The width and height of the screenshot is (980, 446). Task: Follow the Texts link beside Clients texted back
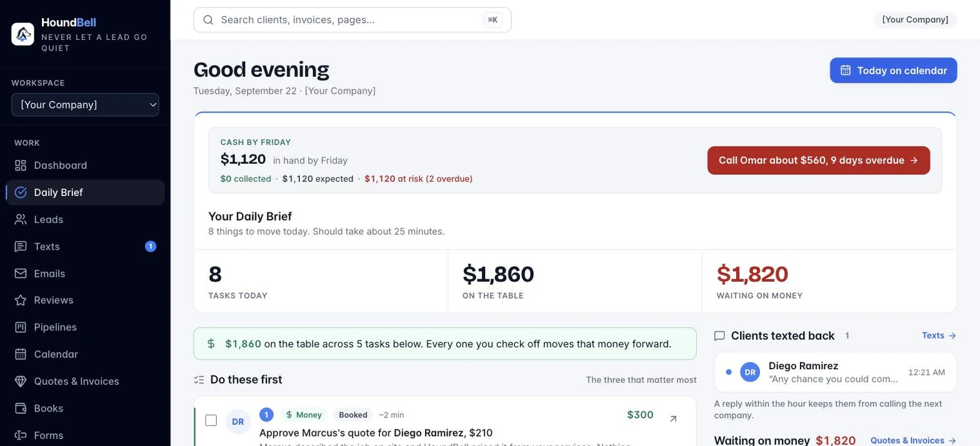939,335
